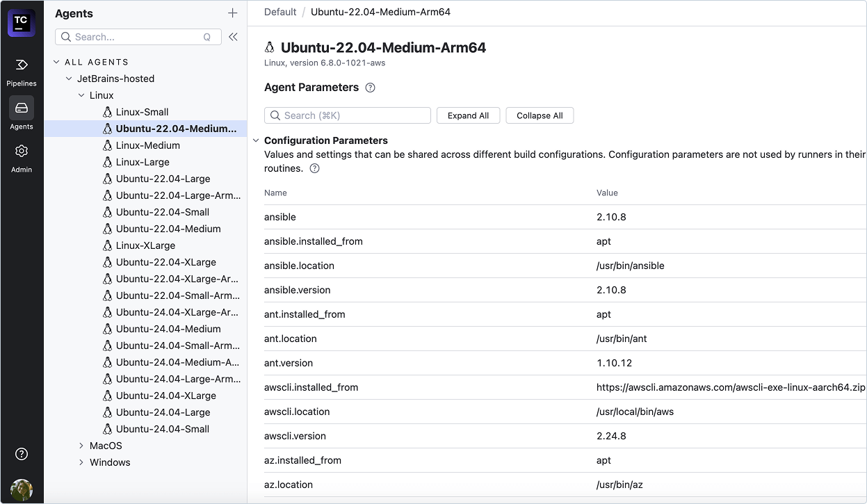
Task: Click the /usr/bin/ant value
Action: (621, 339)
